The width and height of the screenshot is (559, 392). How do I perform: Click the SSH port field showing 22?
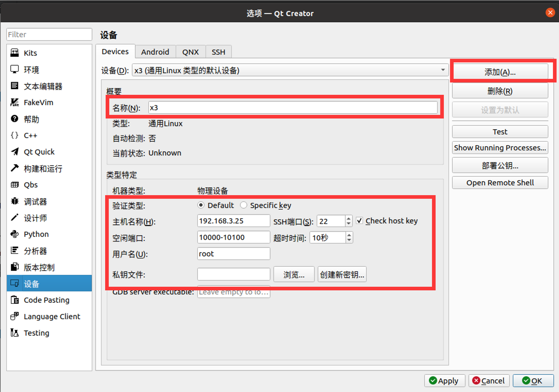pyautogui.click(x=331, y=221)
